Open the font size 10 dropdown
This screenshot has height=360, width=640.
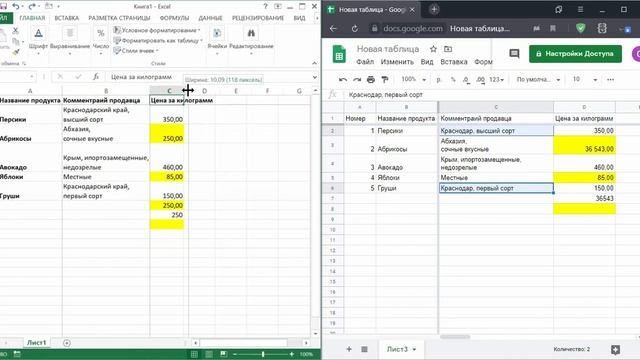pos(584,80)
